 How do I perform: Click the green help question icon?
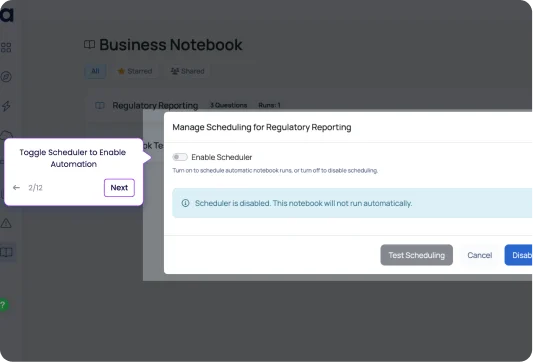(x=3, y=305)
